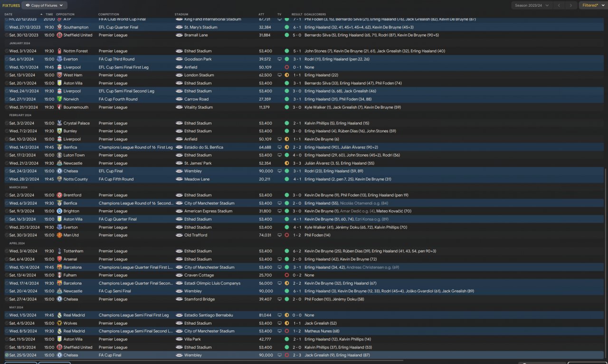The image size is (608, 364).
Task: Sort by the Time column header
Action: coord(49,15)
